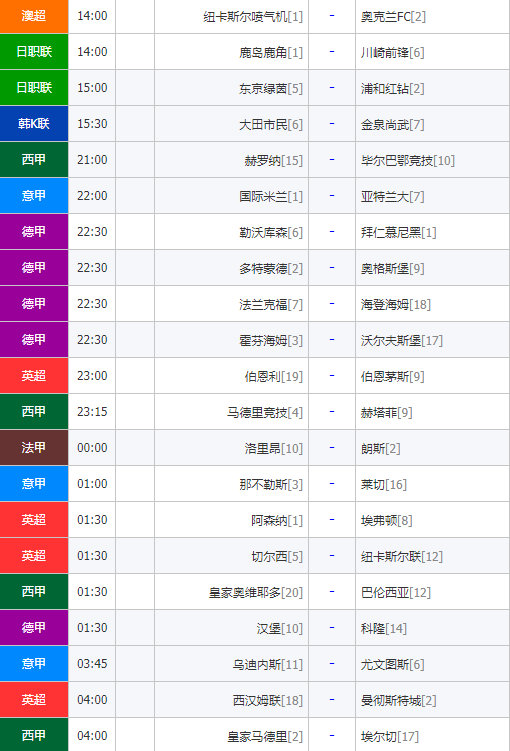This screenshot has width=510, height=751.
Task: Click team 霍芬海姆[3]
Action: pyautogui.click(x=271, y=341)
